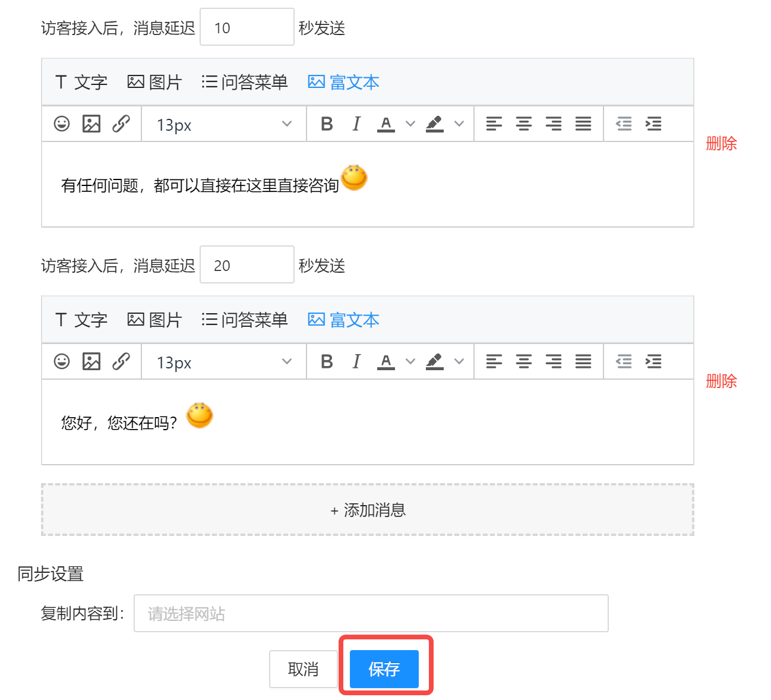Click the decrease indent icon in second toolbar

coord(623,361)
